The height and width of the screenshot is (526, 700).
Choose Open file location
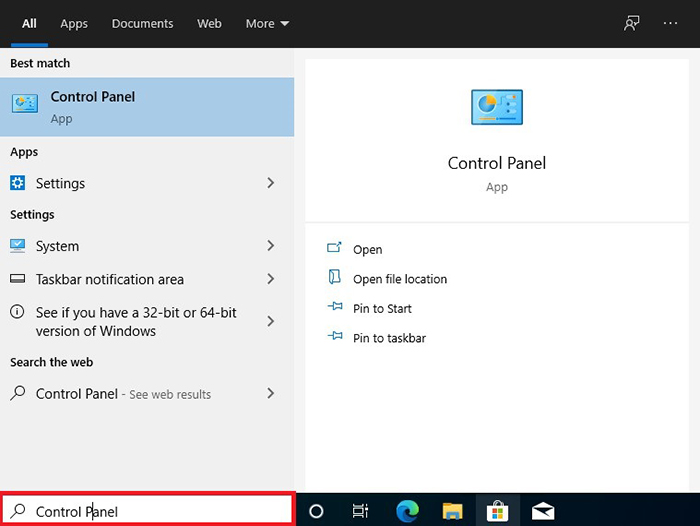coord(399,279)
